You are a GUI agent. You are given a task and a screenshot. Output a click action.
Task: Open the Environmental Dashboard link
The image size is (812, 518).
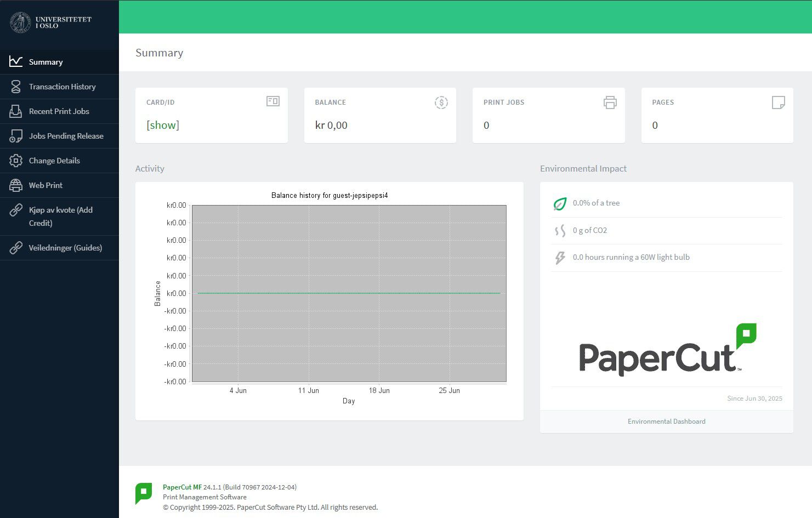coord(666,422)
